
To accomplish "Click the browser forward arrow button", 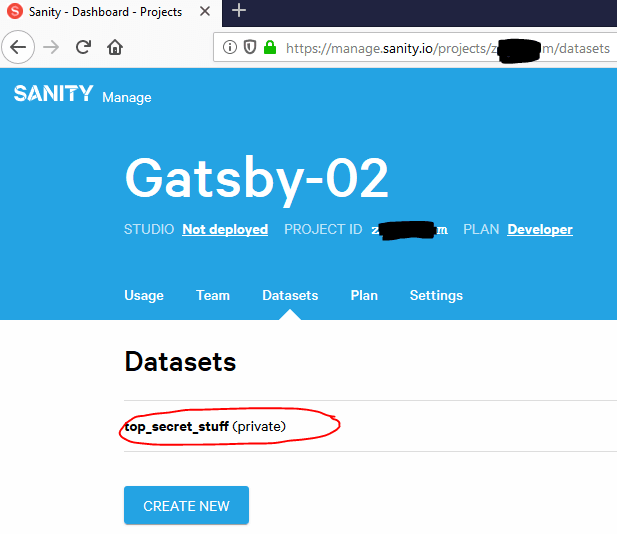I will (x=51, y=48).
